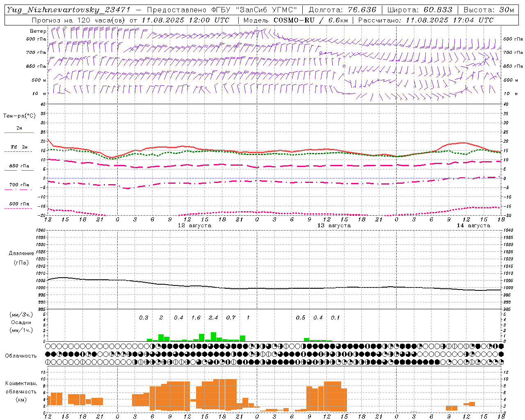525x420 pixels.
Task: Click the 500 м wind level label on left
Action: (39, 80)
